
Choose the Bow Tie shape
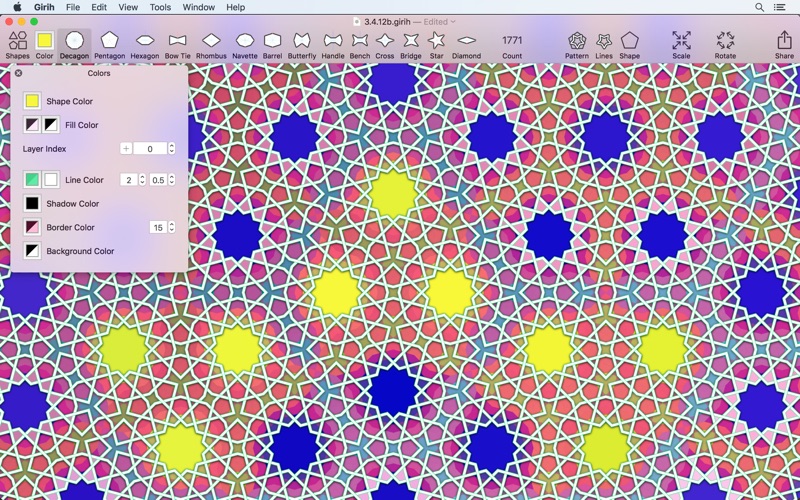pyautogui.click(x=178, y=44)
